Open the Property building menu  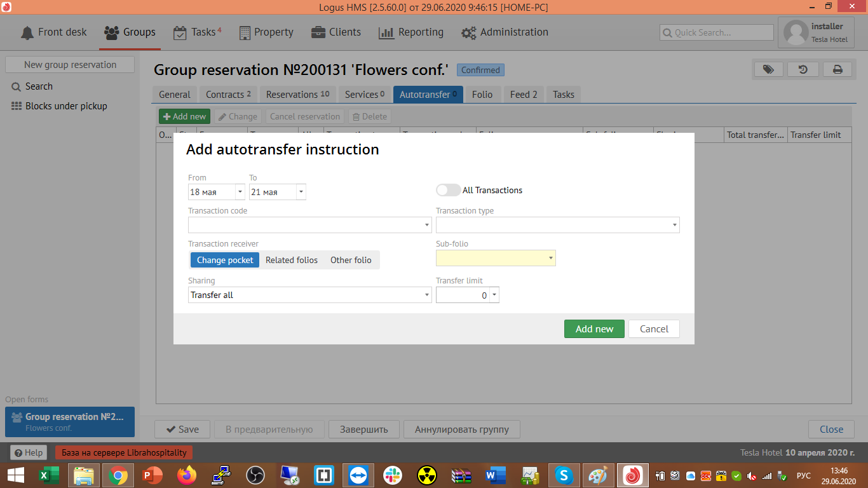coord(266,32)
